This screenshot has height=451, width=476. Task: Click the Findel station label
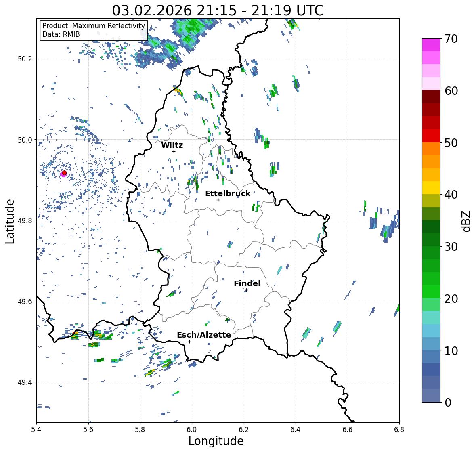(247, 283)
